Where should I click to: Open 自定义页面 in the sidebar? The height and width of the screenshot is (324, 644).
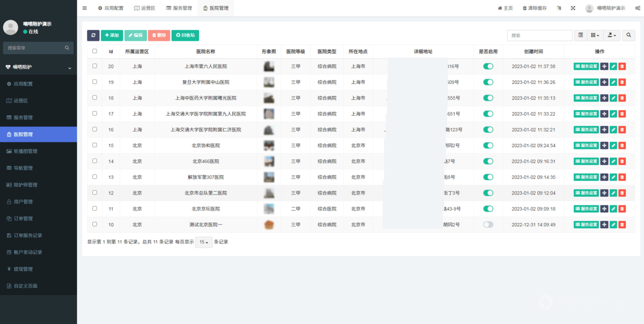click(x=39, y=286)
